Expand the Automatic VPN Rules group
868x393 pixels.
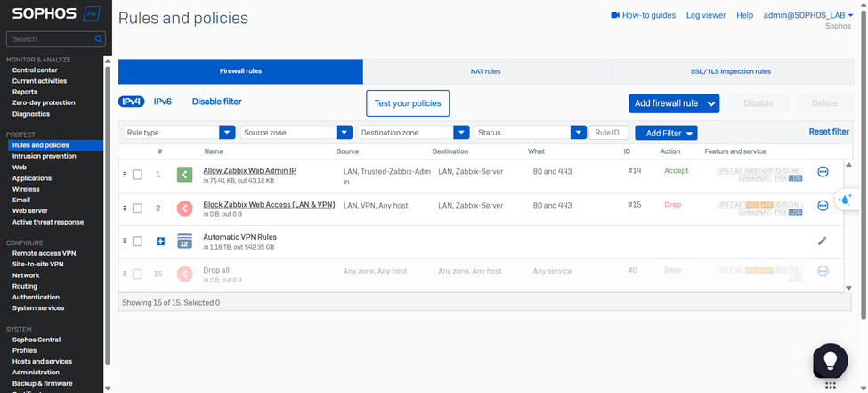tap(161, 241)
